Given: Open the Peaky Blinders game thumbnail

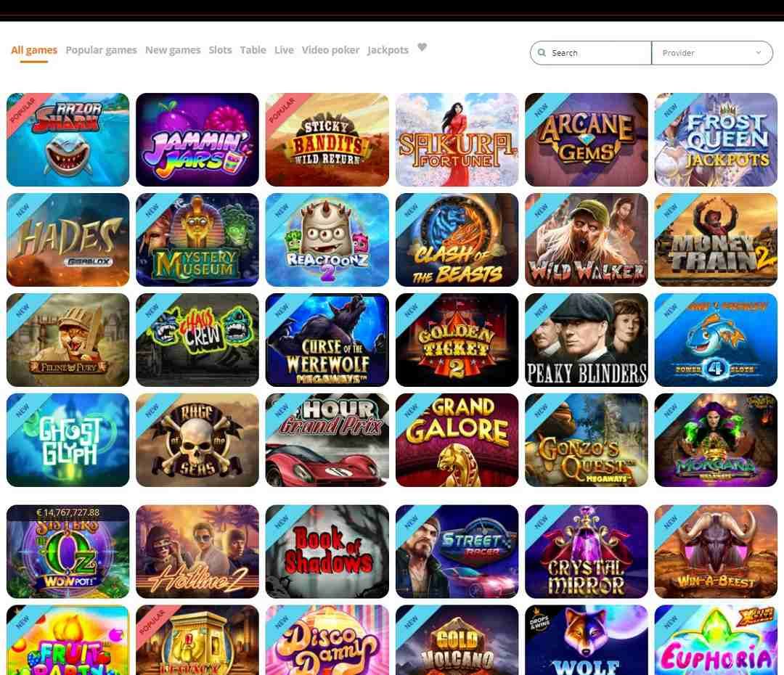Looking at the screenshot, I should 587,340.
